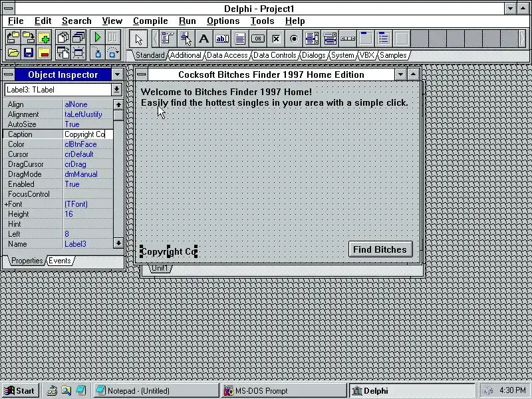Click the Save File floppy disk icon
The image size is (532, 399).
tap(29, 53)
